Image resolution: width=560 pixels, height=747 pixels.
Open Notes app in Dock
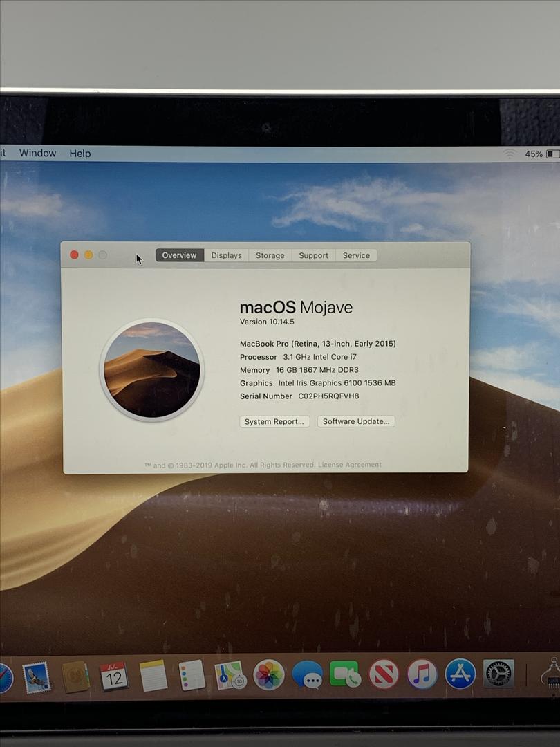[x=153, y=676]
